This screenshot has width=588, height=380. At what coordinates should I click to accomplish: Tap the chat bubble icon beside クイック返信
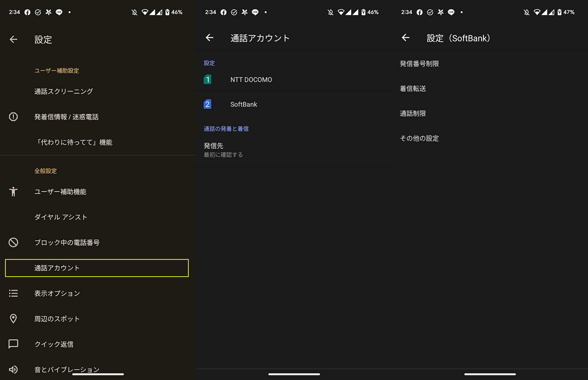[13, 344]
